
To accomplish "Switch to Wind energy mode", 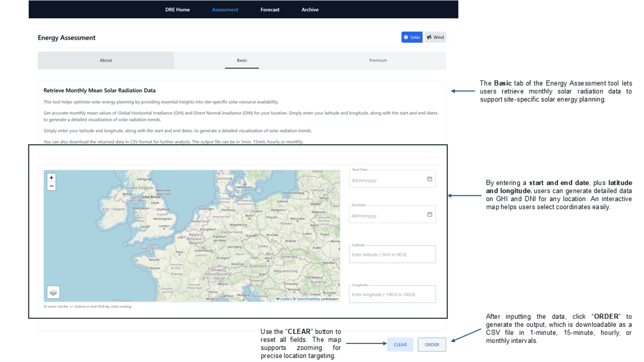I will 435,37.
